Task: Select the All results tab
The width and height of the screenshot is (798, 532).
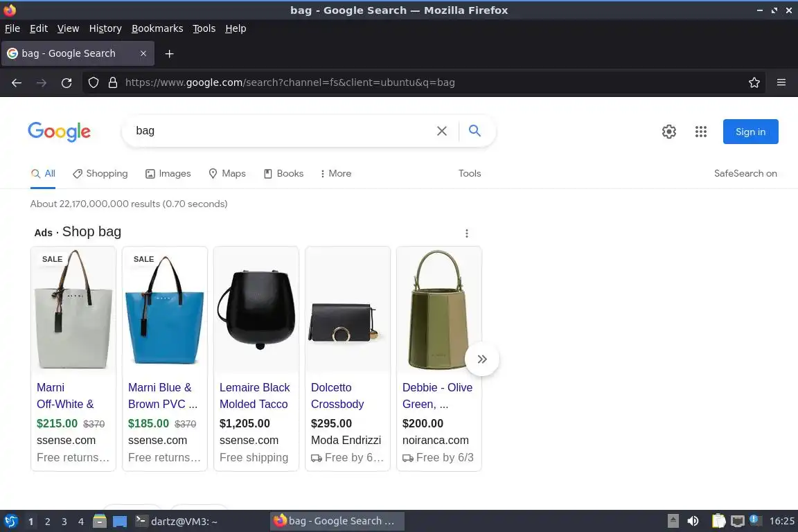Action: coord(43,174)
